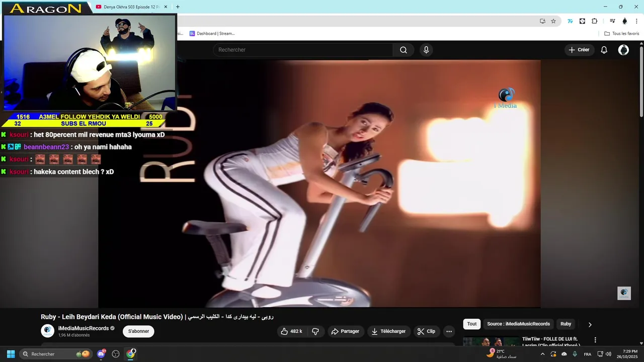The height and width of the screenshot is (362, 644).
Task: Open network icon in system tray
Action: [600, 354]
